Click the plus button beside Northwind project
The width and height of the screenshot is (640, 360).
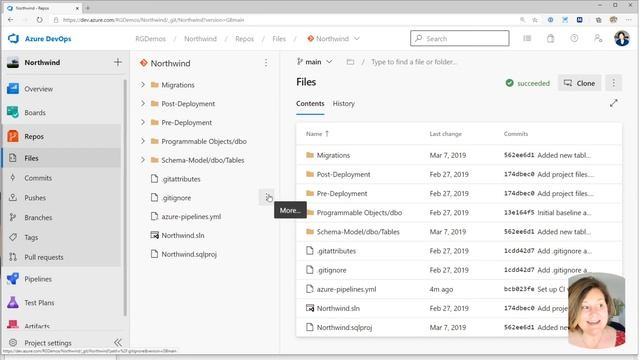click(x=118, y=62)
